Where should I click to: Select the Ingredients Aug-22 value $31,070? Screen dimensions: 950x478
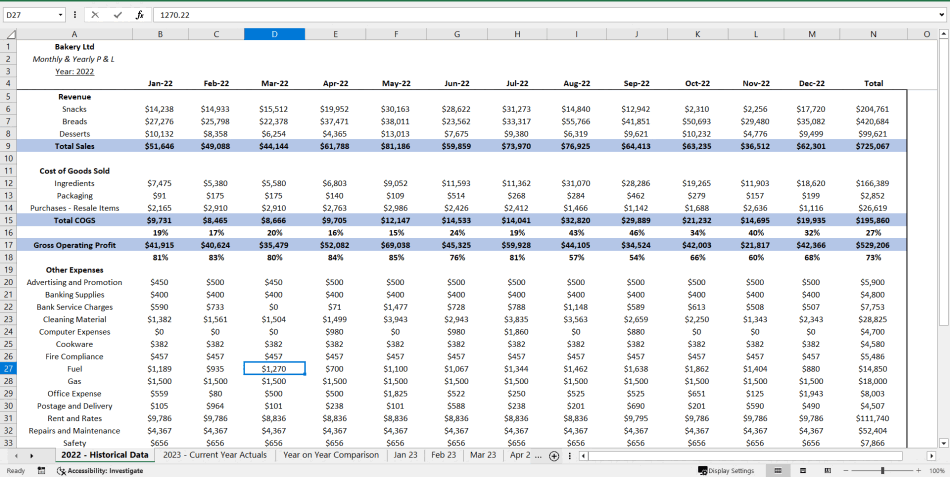click(577, 183)
